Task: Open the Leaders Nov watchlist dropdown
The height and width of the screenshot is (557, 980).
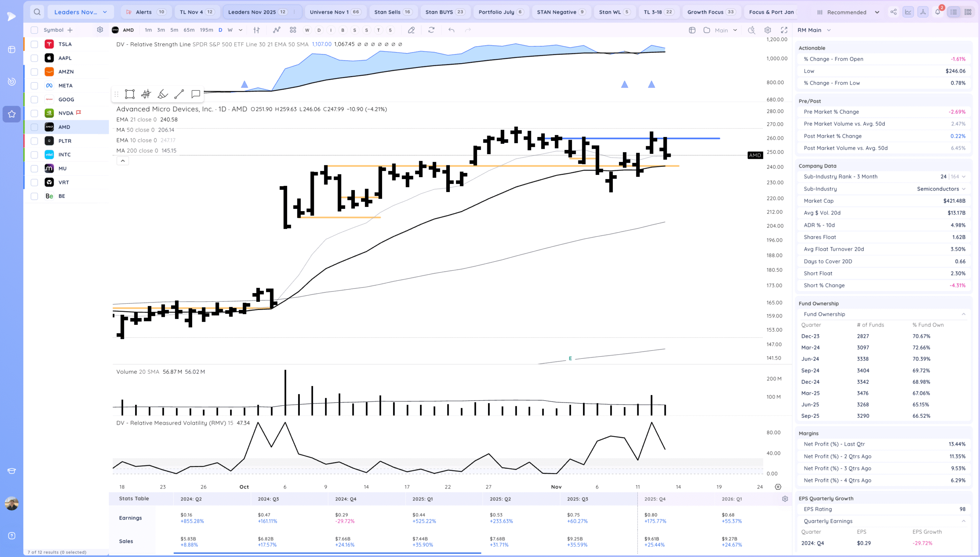Action: tap(81, 12)
